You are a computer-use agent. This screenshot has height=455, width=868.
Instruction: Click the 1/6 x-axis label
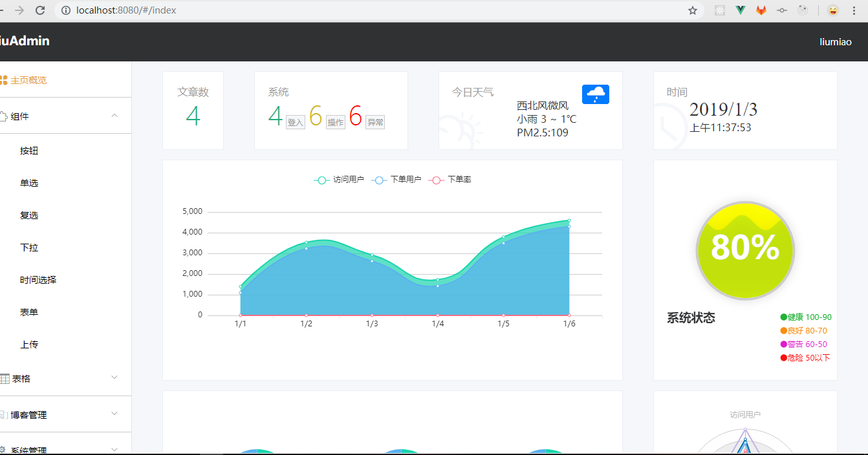point(569,324)
